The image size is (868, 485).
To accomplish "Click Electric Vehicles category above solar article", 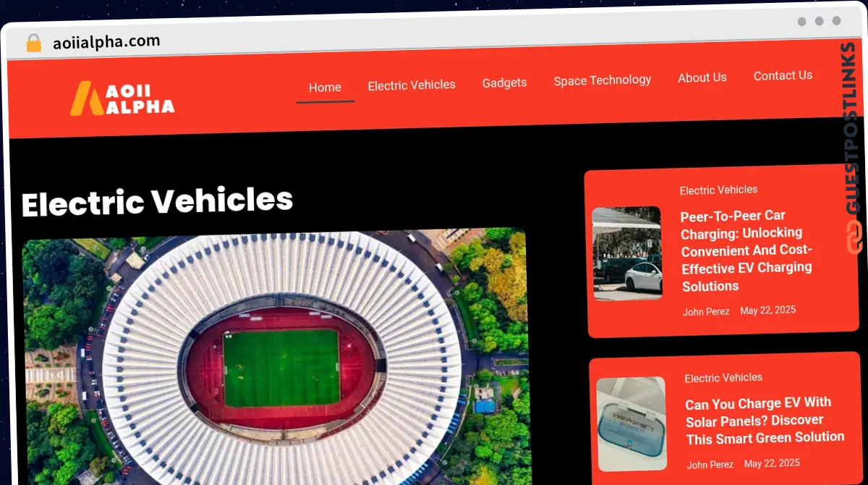I will [723, 378].
